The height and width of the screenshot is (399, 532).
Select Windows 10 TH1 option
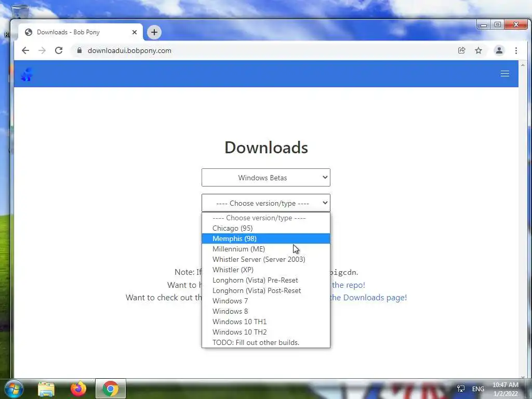point(265,322)
